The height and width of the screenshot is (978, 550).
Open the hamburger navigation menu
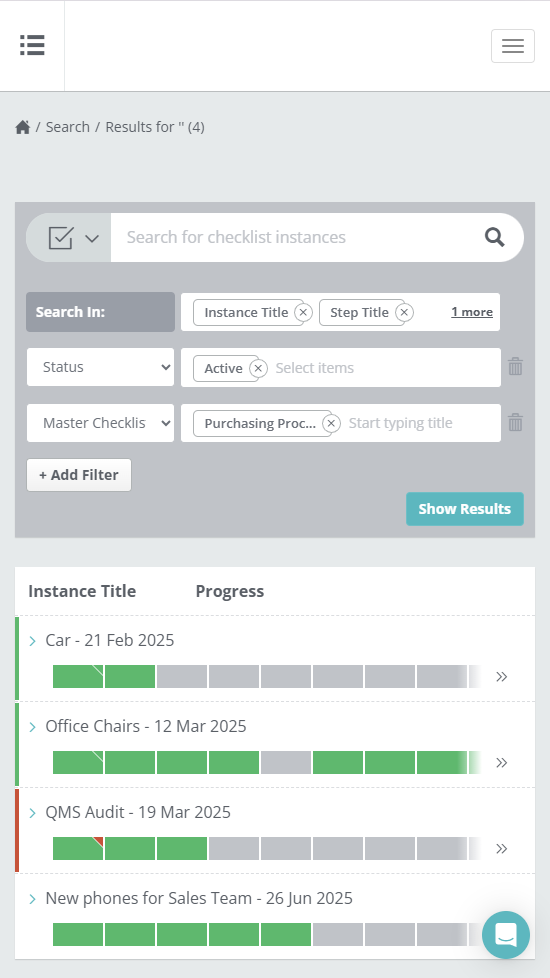tap(513, 46)
